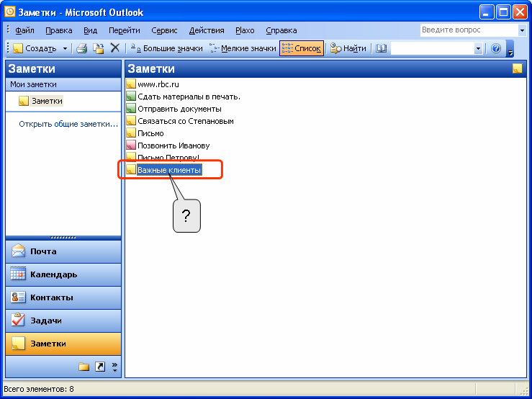532x399 pixels.
Task: Switch view to Мелкие значки
Action: click(243, 48)
